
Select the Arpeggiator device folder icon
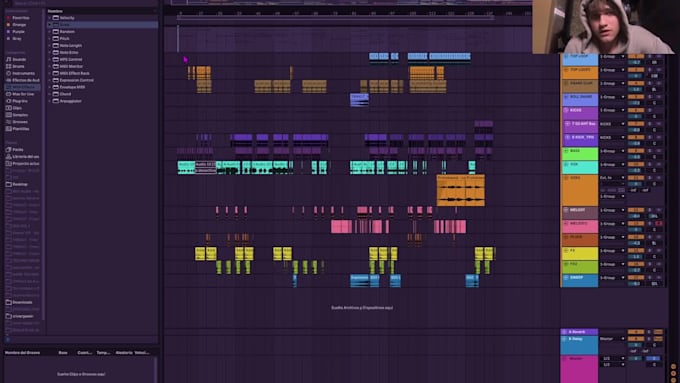[x=56, y=101]
